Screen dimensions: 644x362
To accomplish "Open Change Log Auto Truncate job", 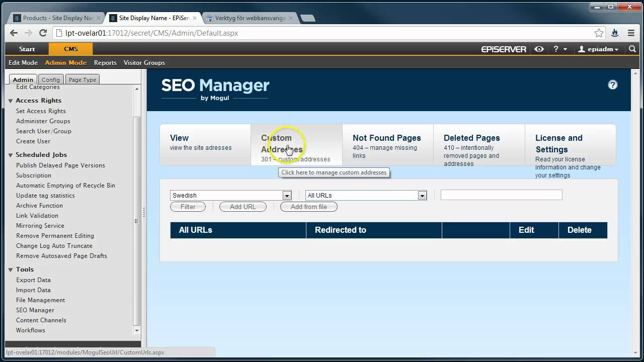I will tap(54, 246).
